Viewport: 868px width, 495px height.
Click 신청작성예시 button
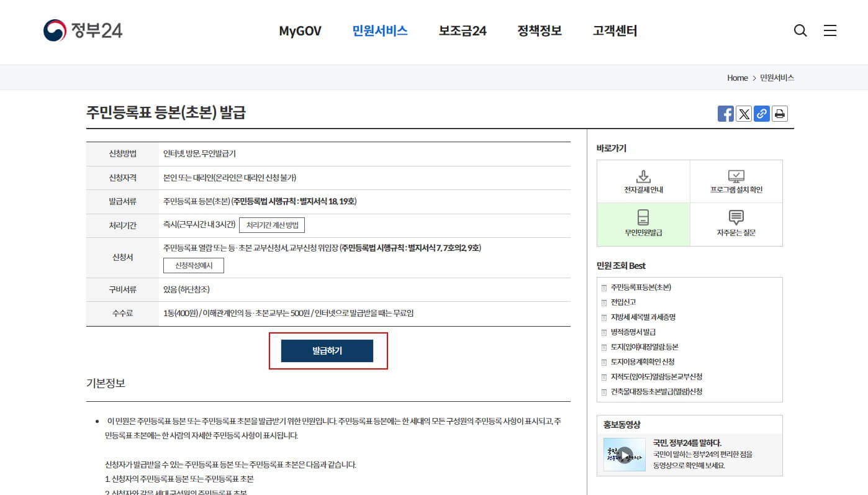pos(193,265)
